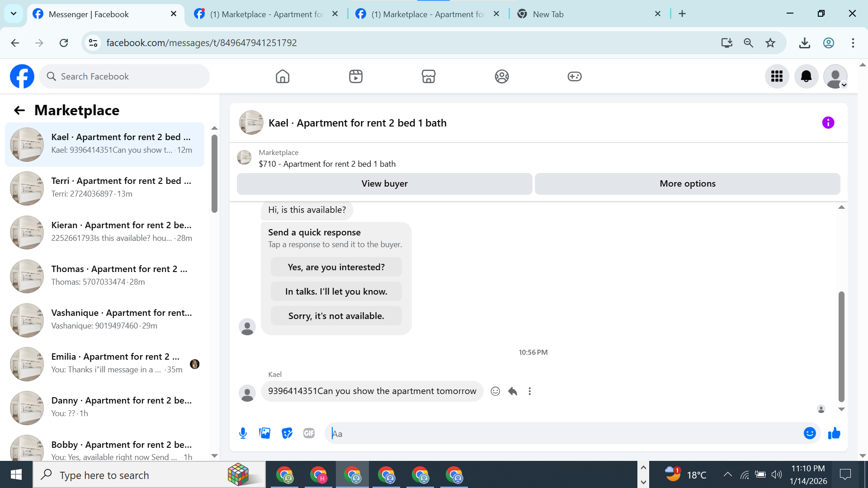Open Facebook notifications bell

(806, 76)
